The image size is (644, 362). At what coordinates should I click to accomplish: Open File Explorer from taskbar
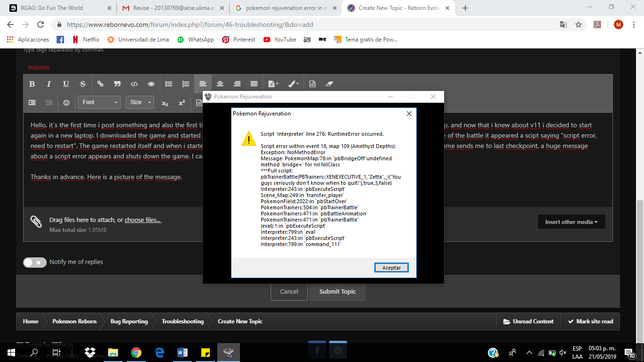coord(113,353)
